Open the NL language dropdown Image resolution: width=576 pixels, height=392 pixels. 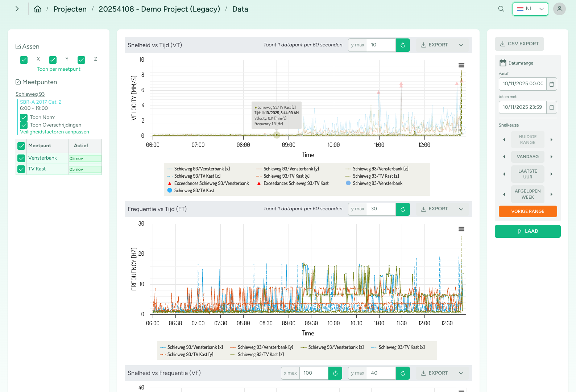pos(530,9)
